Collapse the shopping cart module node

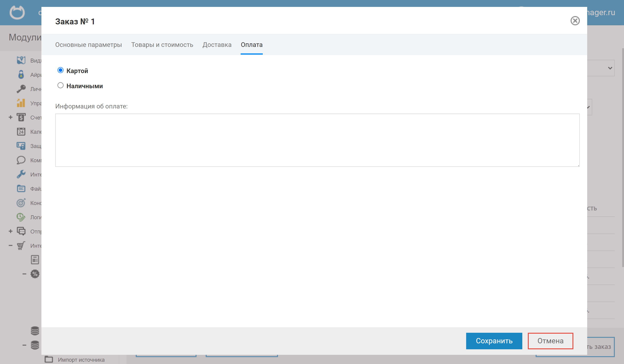10,246
